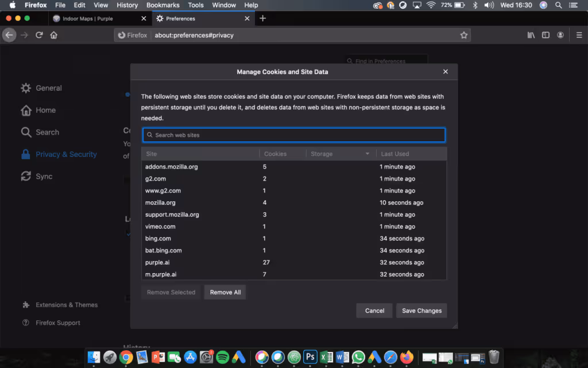Open Spotlight search in the menu bar

[558, 5]
